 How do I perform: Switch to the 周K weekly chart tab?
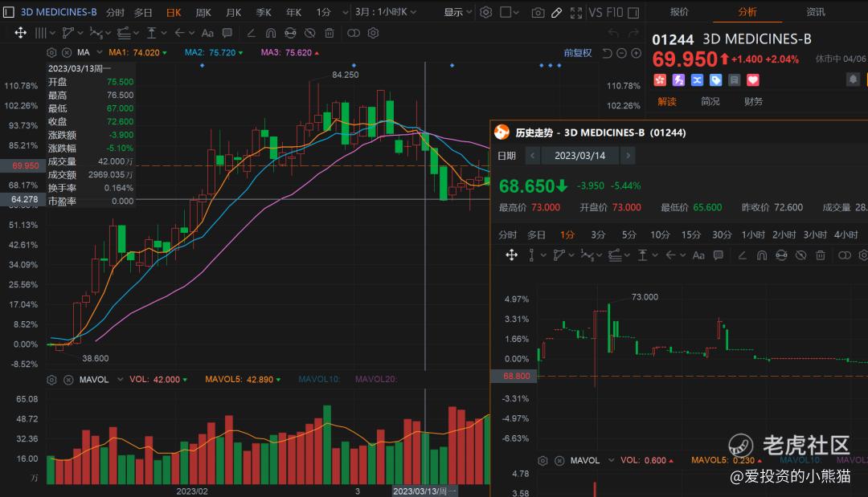pos(203,12)
